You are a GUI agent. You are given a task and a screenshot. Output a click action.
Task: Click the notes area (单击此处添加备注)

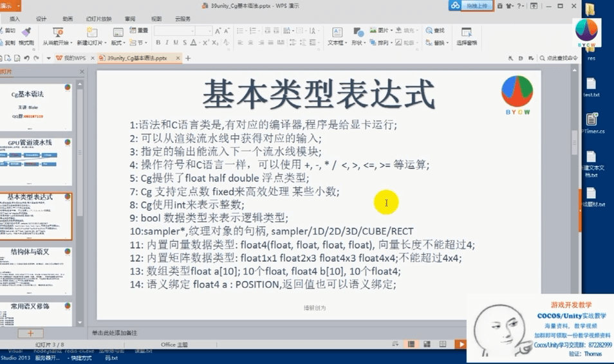(115, 332)
